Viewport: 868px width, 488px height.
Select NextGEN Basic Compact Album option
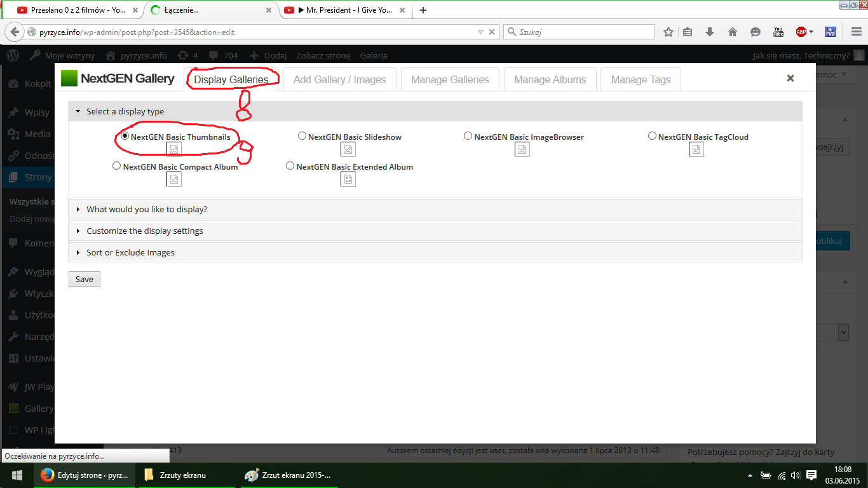pos(116,166)
